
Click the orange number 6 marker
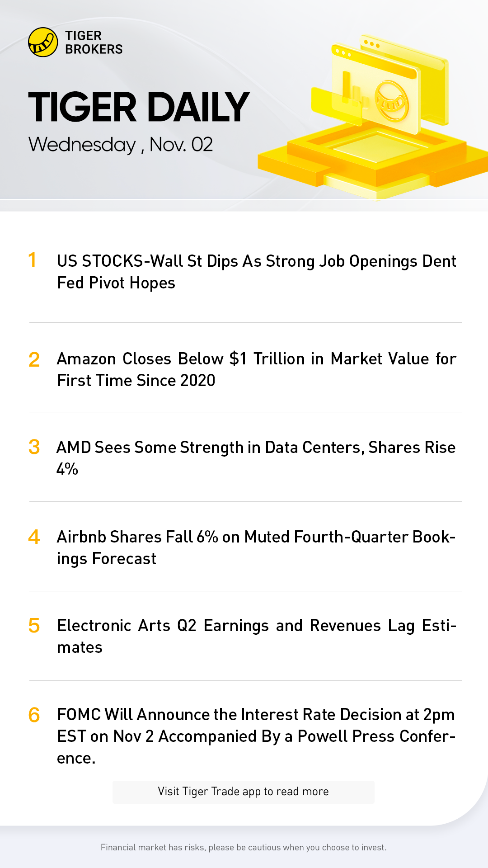[x=34, y=715]
